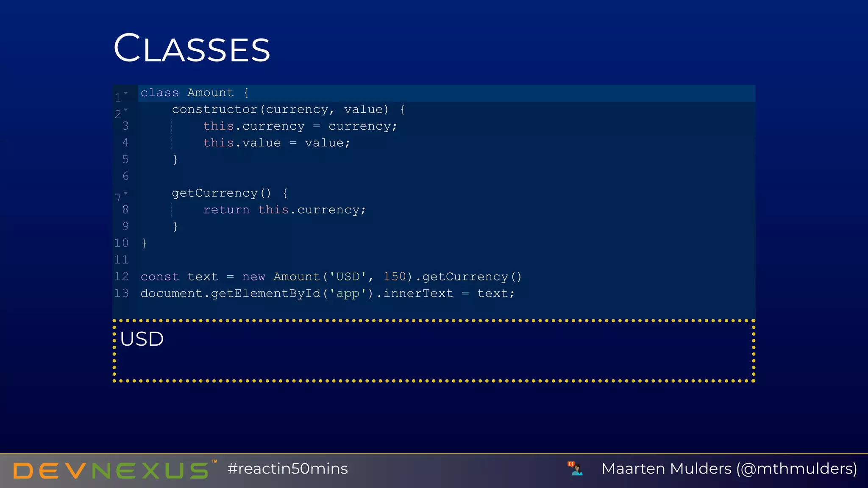This screenshot has width=868, height=488.
Task: Click the presenter avatar icon in footer
Action: click(575, 469)
